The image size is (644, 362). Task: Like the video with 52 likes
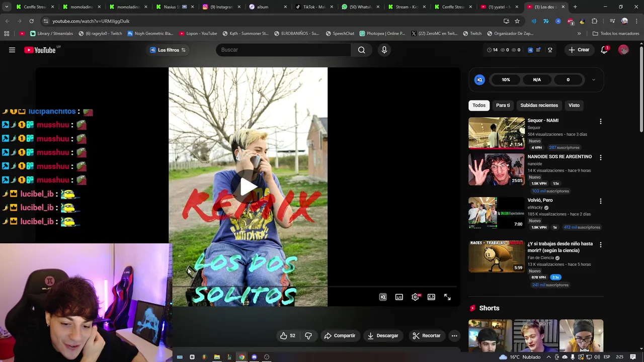288,335
